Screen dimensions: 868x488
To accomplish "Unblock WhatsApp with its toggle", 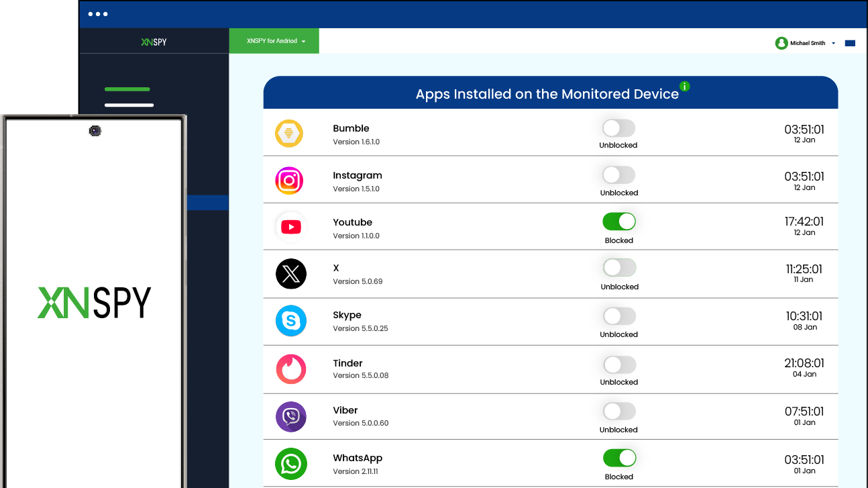I will tap(618, 458).
